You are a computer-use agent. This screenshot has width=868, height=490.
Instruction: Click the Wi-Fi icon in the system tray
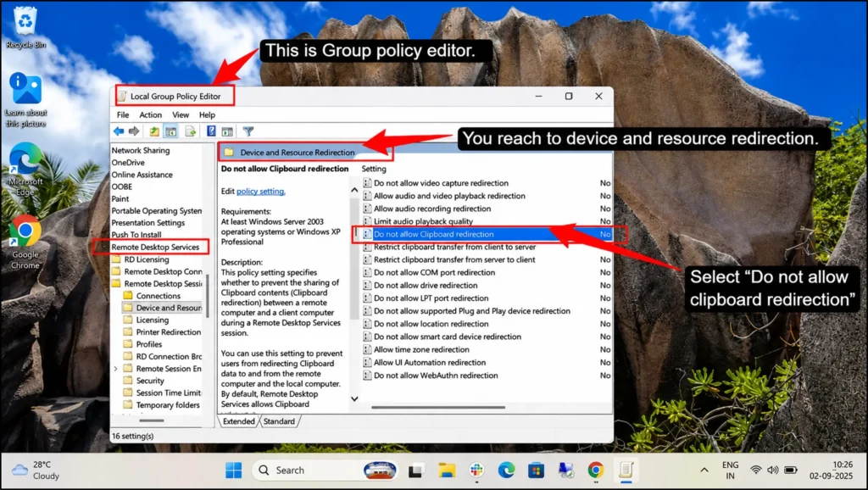click(x=755, y=470)
